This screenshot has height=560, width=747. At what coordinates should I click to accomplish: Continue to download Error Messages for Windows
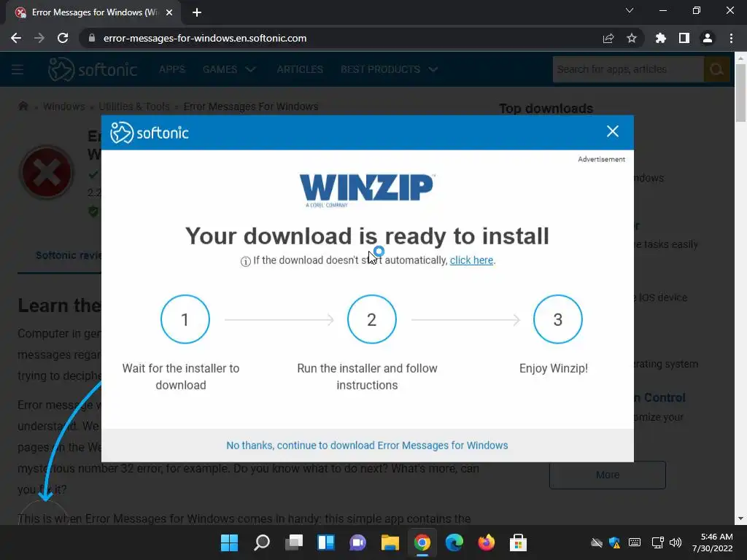367,446
